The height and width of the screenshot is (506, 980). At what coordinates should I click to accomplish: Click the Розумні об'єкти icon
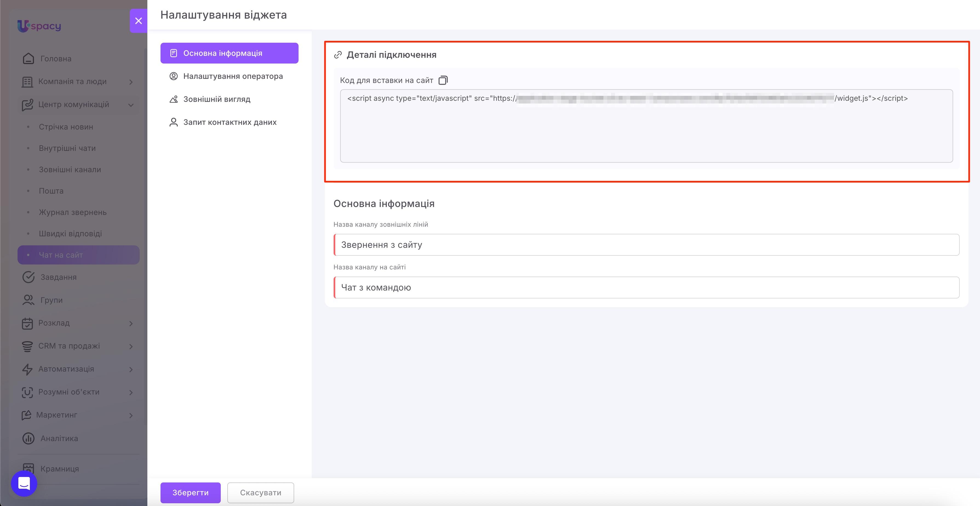(x=27, y=392)
